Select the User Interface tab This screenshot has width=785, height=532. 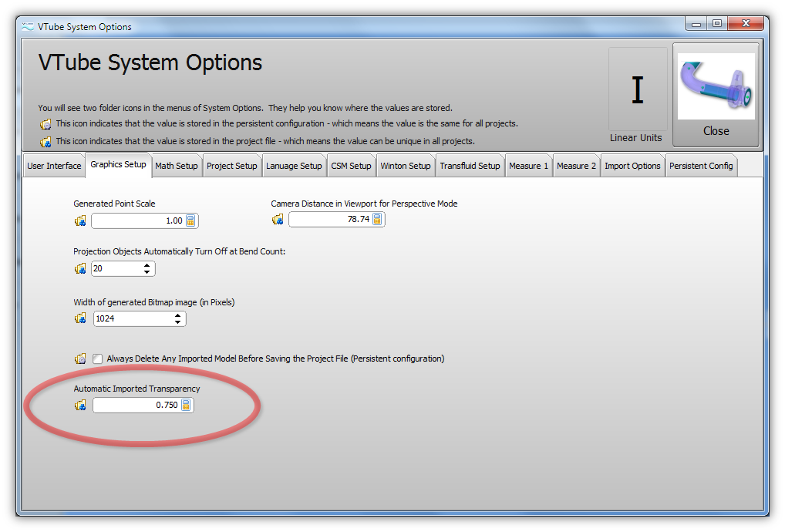tap(54, 166)
